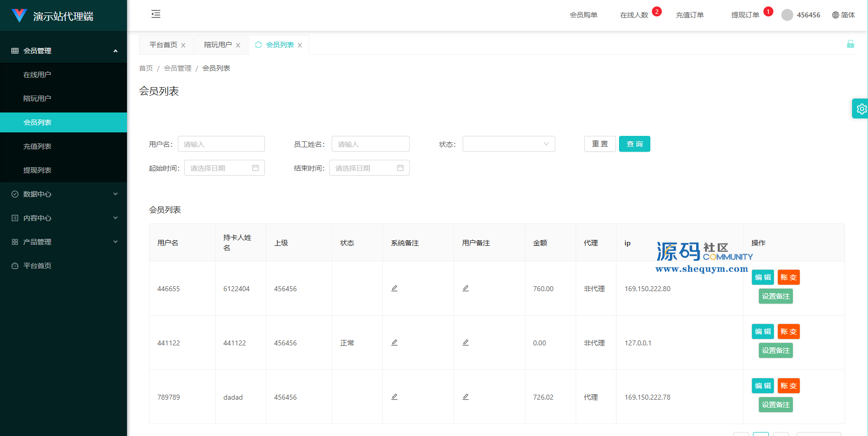Switch to the 平台首页 tab
Image resolution: width=868 pixels, height=436 pixels.
163,45
